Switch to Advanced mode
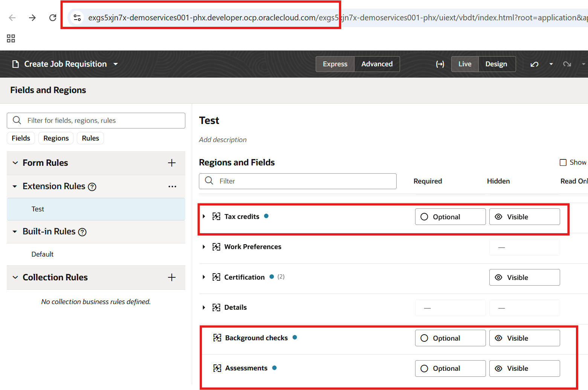This screenshot has width=588, height=390. point(377,64)
